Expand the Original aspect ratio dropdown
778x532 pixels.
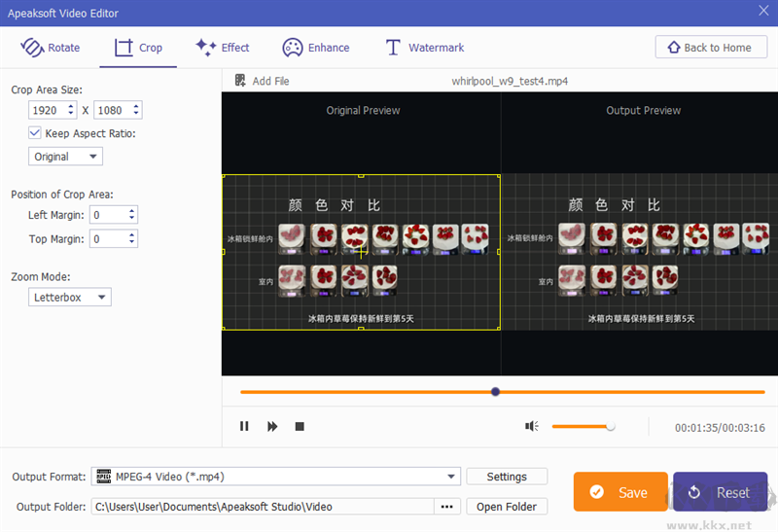[x=65, y=157]
